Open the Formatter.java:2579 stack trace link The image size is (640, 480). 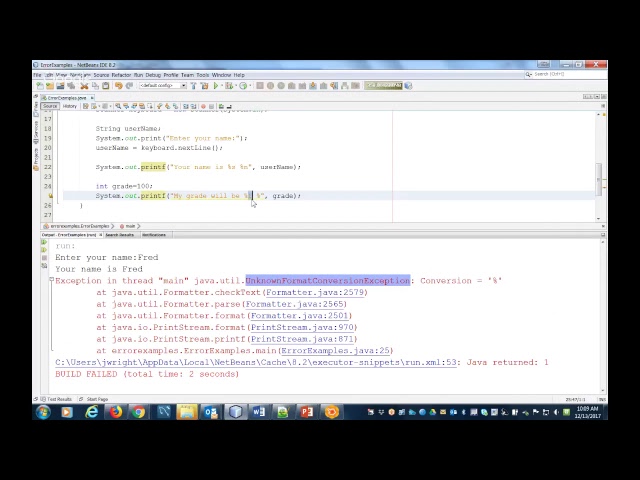coord(315,293)
